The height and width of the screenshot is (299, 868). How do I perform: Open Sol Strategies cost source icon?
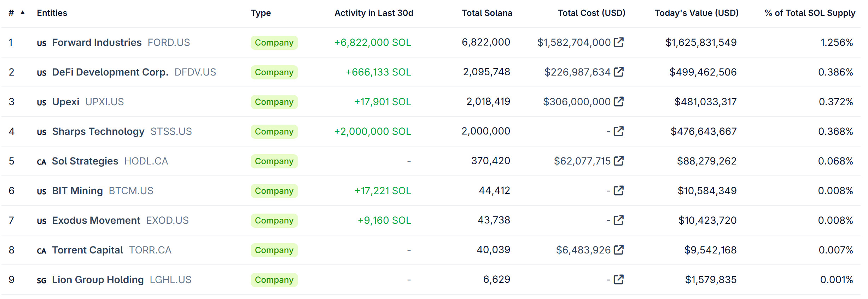point(618,161)
